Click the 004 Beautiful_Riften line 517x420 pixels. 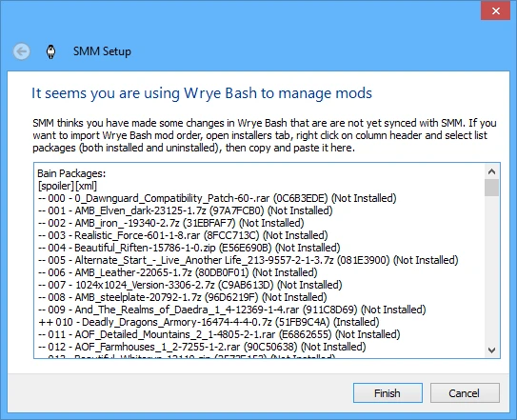[x=189, y=248]
